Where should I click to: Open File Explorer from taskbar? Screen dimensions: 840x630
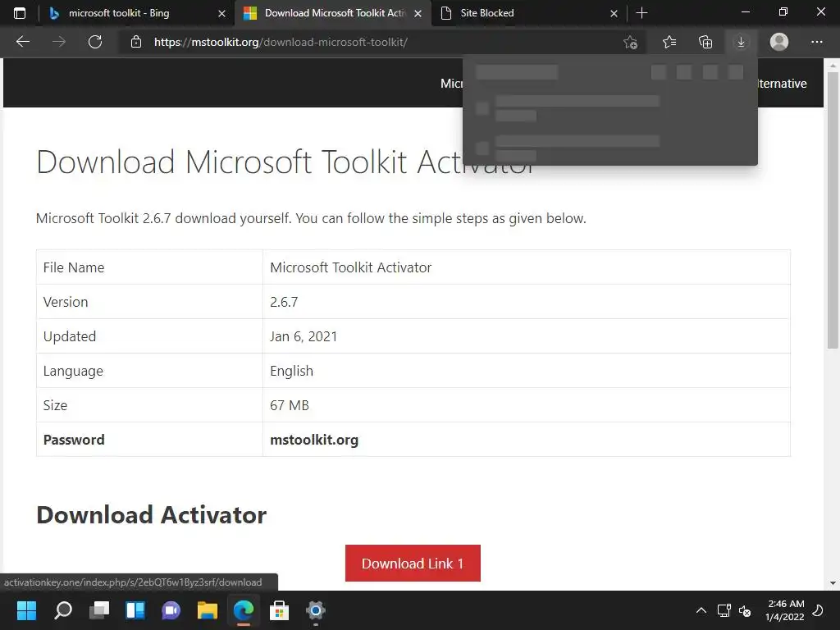(x=208, y=610)
